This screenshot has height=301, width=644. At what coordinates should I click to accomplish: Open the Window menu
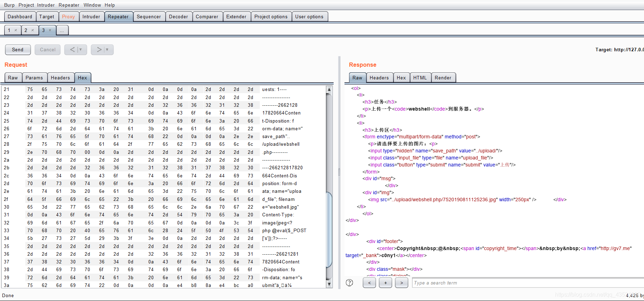point(92,5)
